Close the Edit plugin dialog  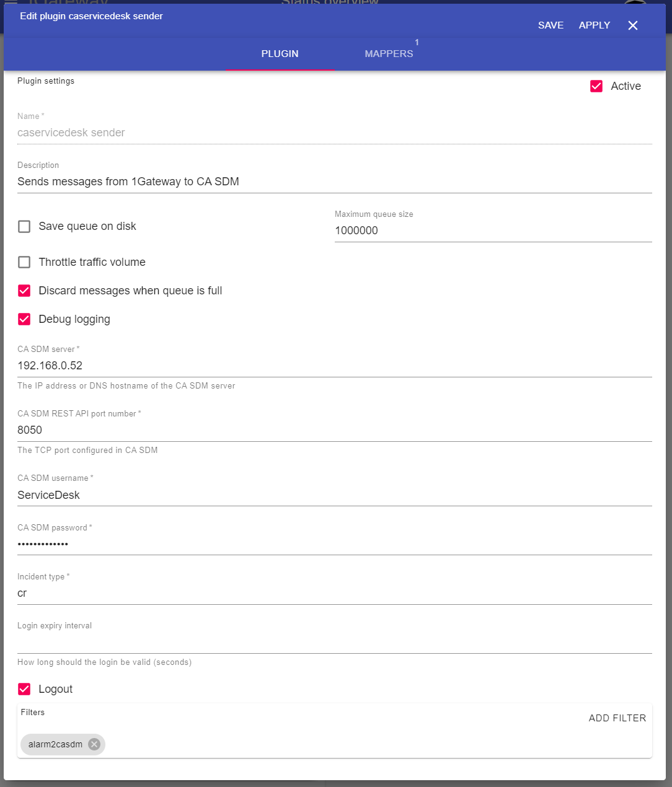tap(632, 25)
